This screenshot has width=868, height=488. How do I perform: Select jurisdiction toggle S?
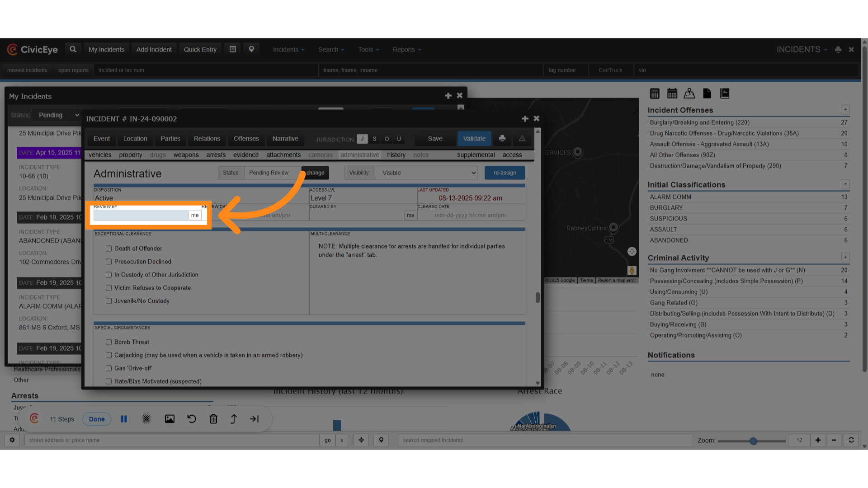tap(374, 139)
